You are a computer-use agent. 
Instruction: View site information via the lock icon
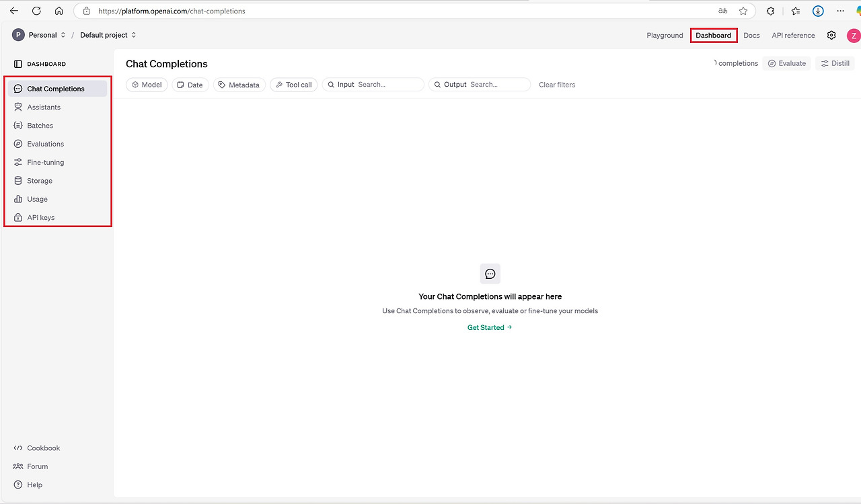click(x=86, y=11)
